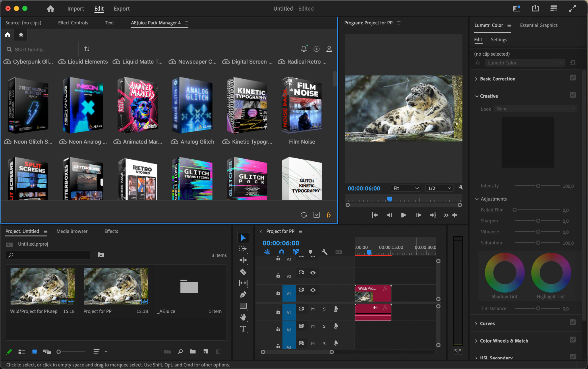Click the AEJuice favorites star icon
Viewport: 588px width, 369px height.
click(21, 35)
